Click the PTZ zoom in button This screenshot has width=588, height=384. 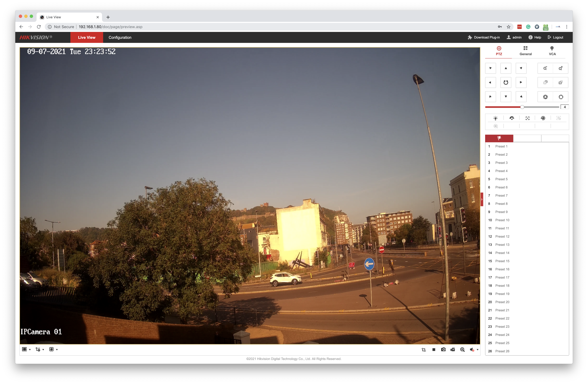pyautogui.click(x=560, y=68)
